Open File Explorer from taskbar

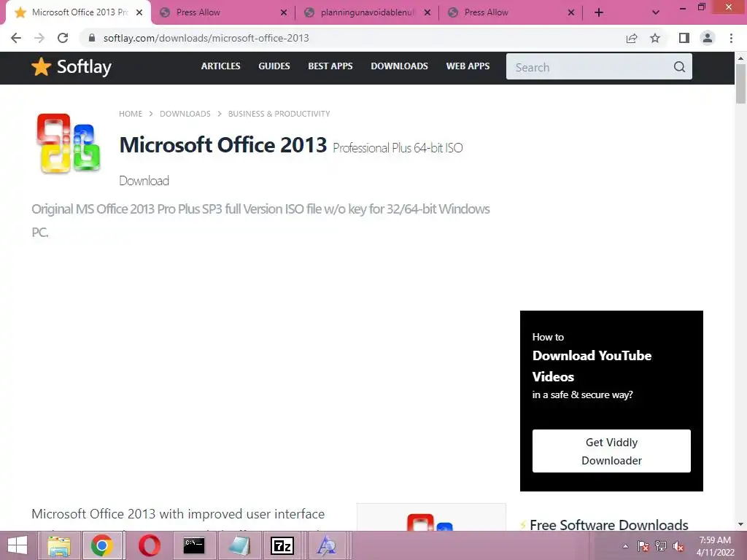pos(59,545)
